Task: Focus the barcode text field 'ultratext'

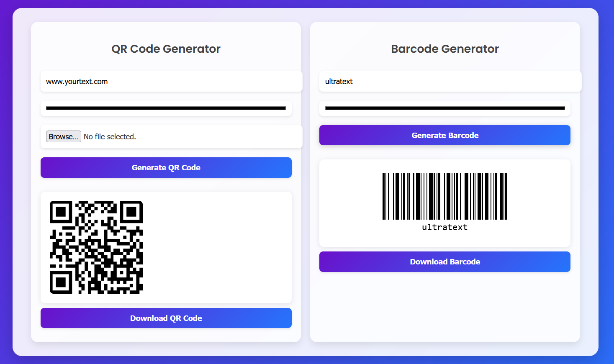Action: pyautogui.click(x=450, y=82)
